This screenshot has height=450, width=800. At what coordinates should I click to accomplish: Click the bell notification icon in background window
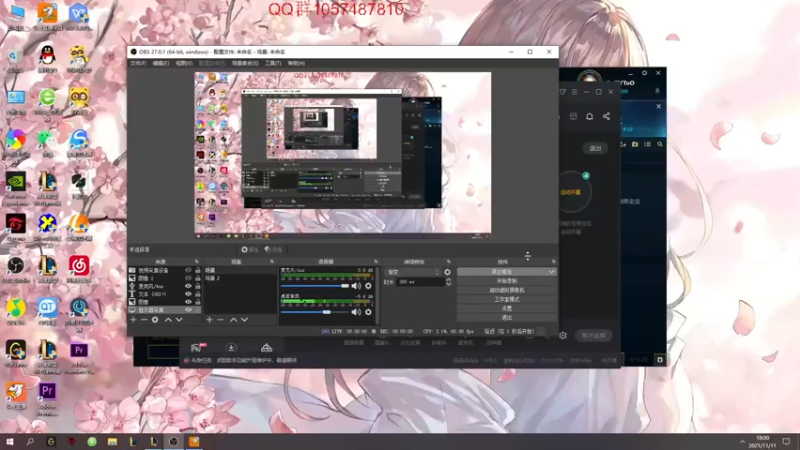pos(589,116)
